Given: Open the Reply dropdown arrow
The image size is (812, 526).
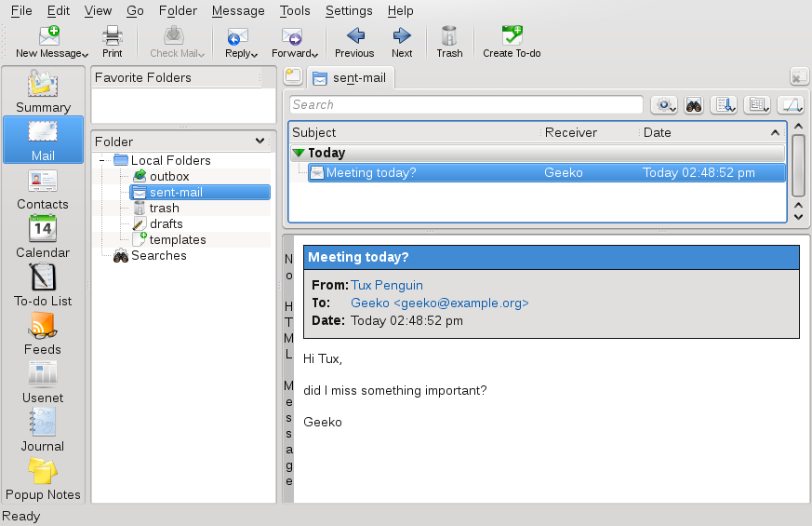Looking at the screenshot, I should (x=254, y=54).
